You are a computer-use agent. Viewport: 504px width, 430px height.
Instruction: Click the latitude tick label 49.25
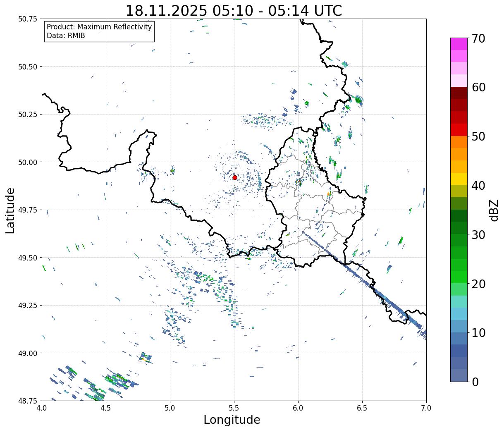point(28,306)
